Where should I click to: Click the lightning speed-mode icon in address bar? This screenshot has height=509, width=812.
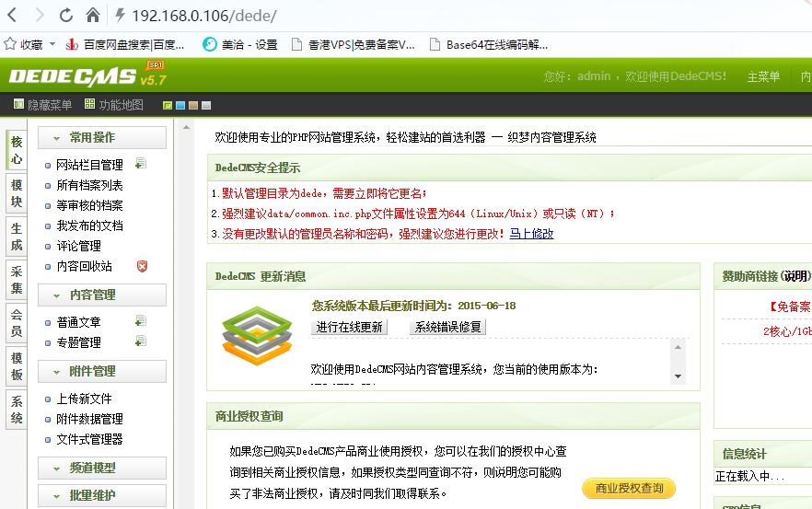tap(120, 15)
